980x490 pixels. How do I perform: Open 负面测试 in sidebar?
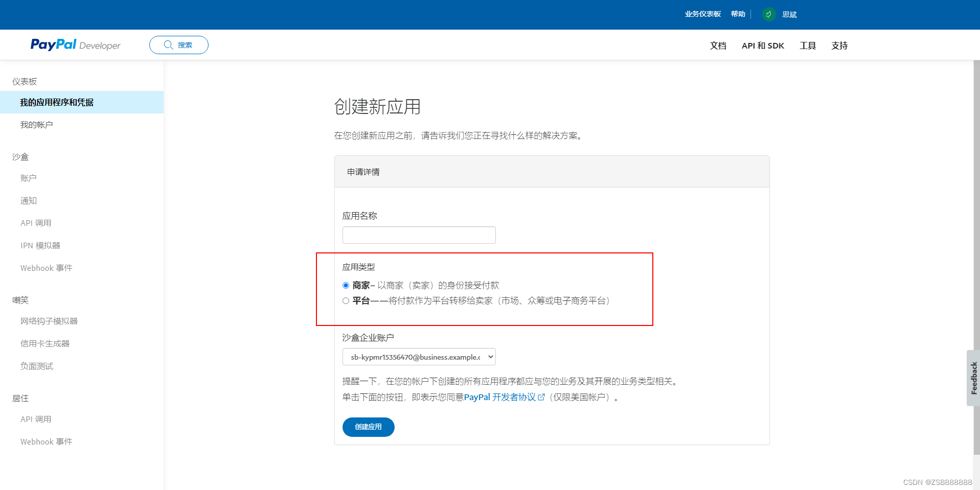[x=37, y=366]
